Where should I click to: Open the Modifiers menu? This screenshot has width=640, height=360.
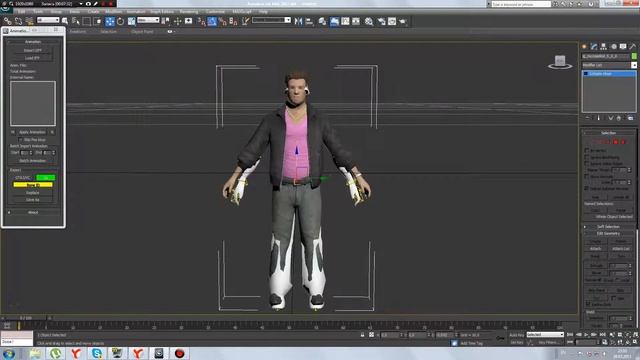coord(113,12)
